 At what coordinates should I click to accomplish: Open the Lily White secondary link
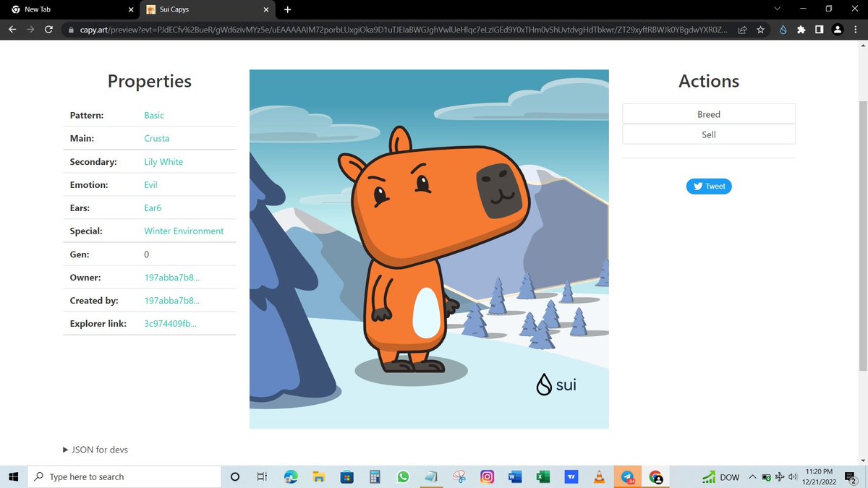(x=163, y=162)
